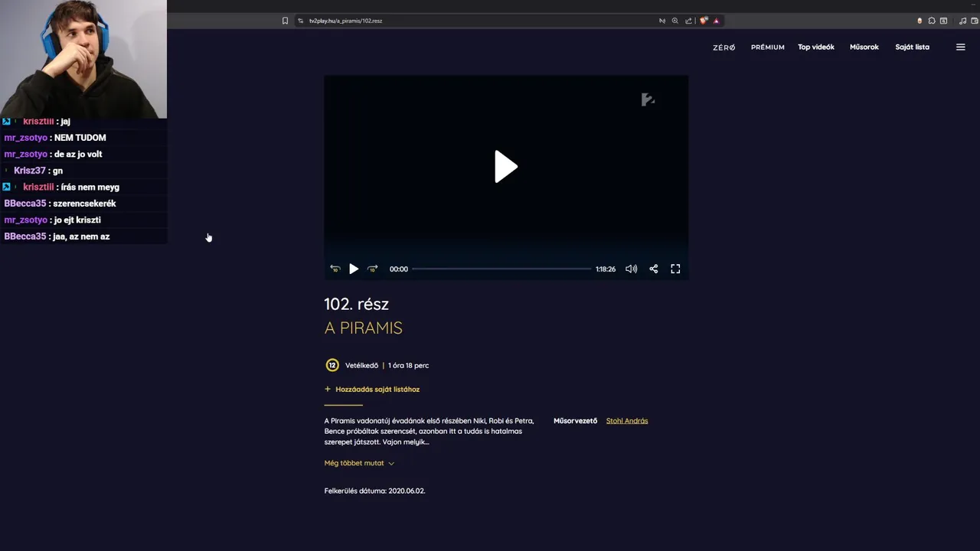Click the streamer's webcam overlay
Viewport: 980px width, 551px height.
coord(83,58)
